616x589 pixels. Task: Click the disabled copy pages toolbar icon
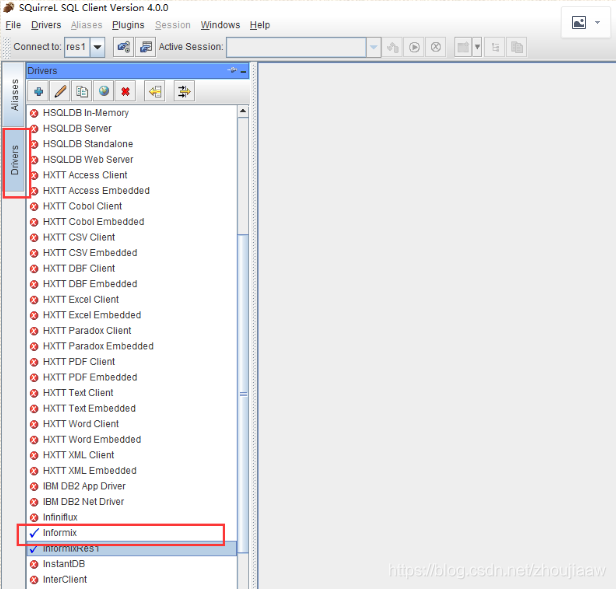(517, 47)
